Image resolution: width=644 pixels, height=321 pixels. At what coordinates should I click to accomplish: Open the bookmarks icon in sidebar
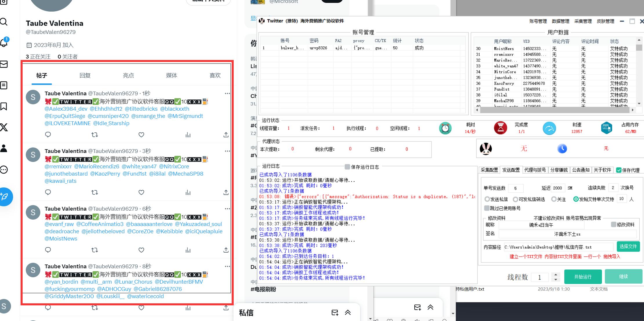4,106
